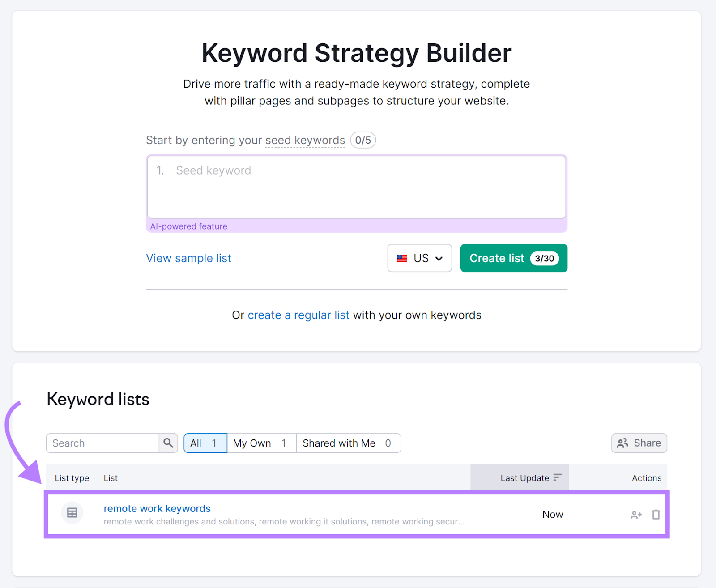
Task: Open the View sample list link
Action: [x=188, y=258]
